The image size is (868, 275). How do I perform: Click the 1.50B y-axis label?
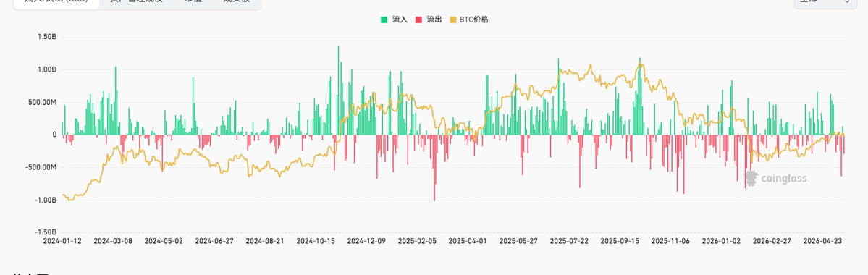pos(48,37)
